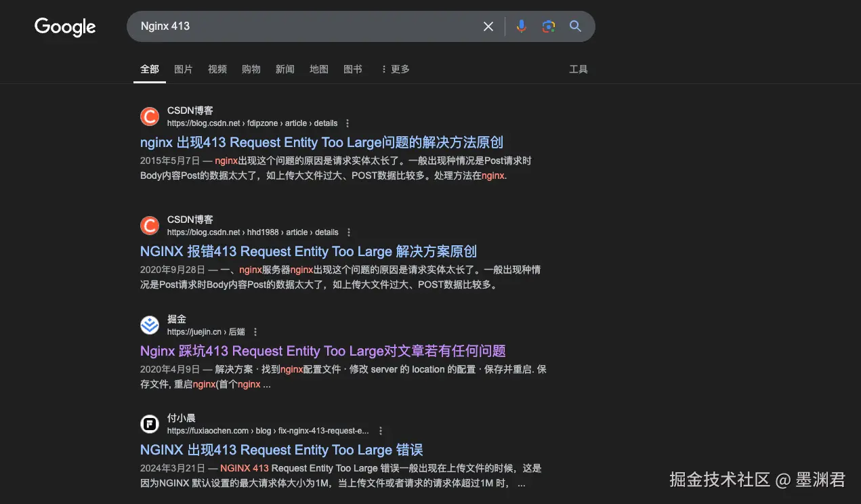Start voice search with microphone icon

(x=521, y=26)
